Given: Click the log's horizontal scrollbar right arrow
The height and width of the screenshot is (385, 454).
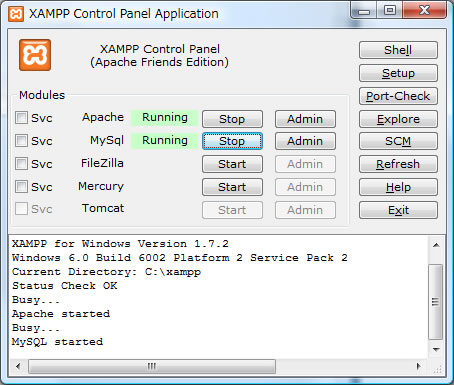Looking at the screenshot, I should (419, 366).
